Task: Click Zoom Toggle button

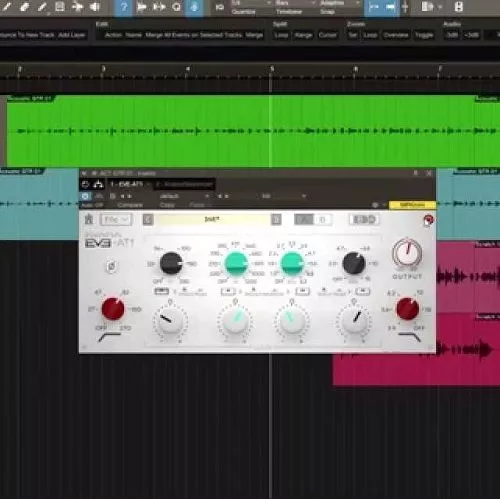Action: [x=424, y=35]
